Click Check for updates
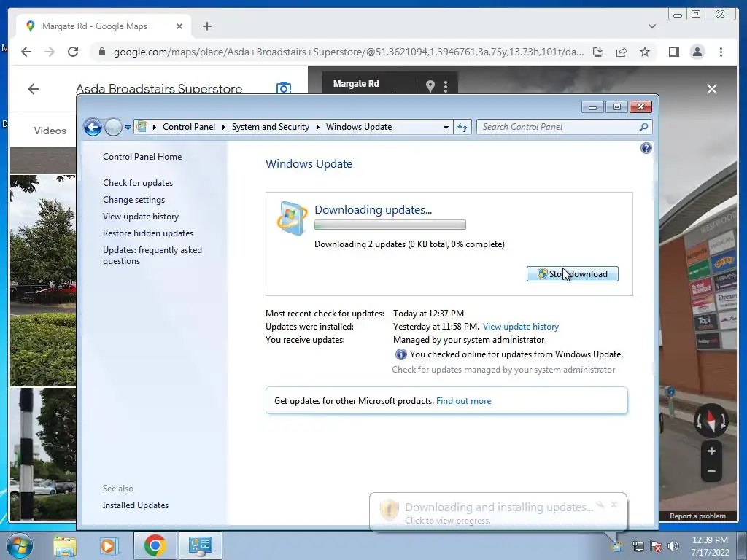 pos(138,183)
